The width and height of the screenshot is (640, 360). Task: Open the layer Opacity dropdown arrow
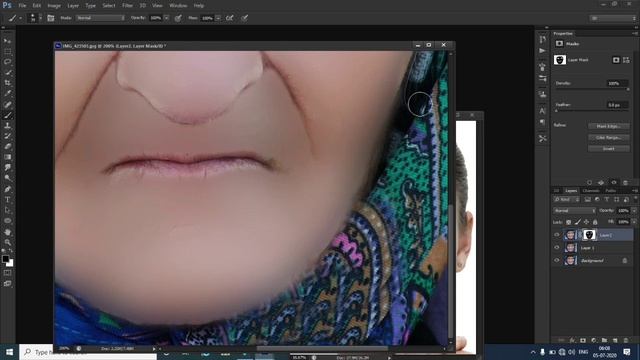(x=634, y=211)
